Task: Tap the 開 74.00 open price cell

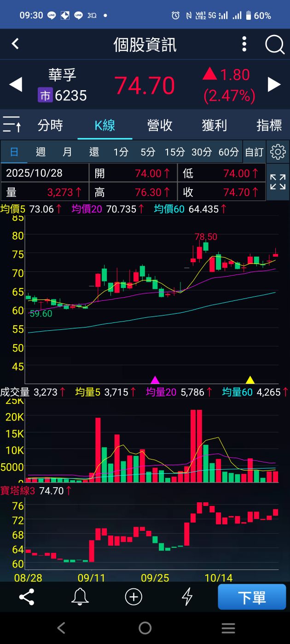Action: pos(133,173)
